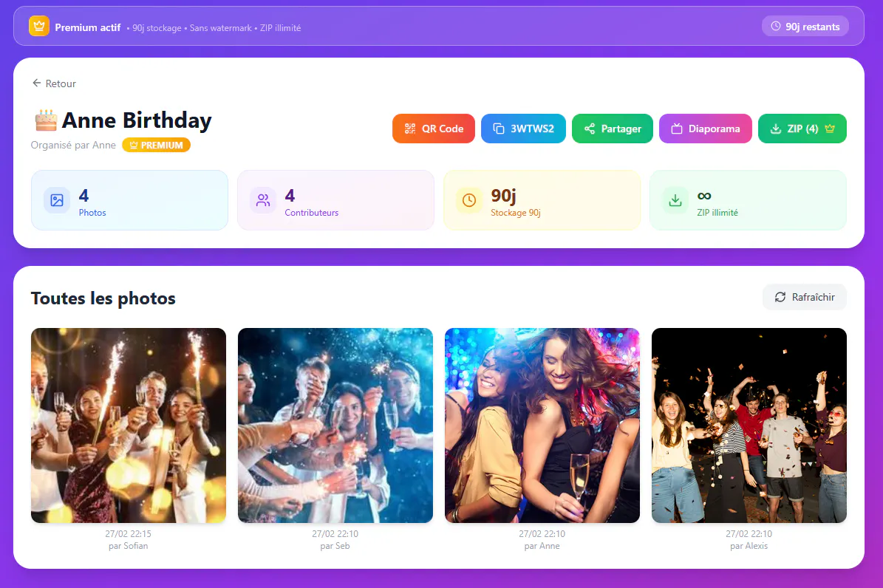Click the clock icon in Stockage 90j card
Image resolution: width=883 pixels, height=588 pixels.
(x=469, y=200)
